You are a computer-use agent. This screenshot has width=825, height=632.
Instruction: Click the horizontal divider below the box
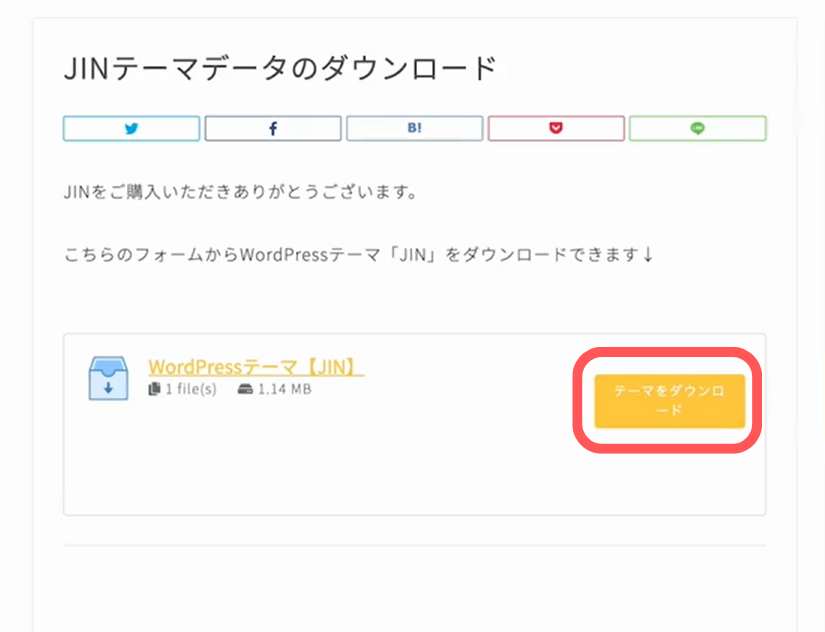(414, 546)
